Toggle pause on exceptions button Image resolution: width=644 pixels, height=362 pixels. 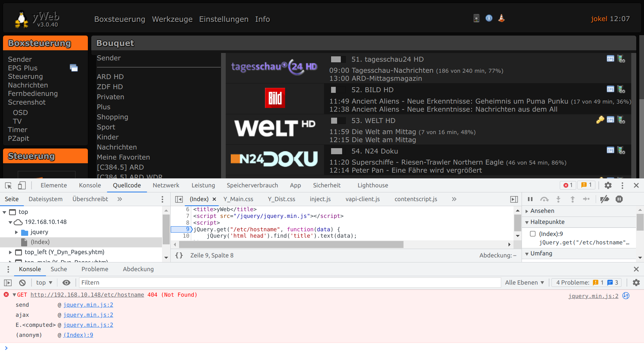(x=619, y=199)
